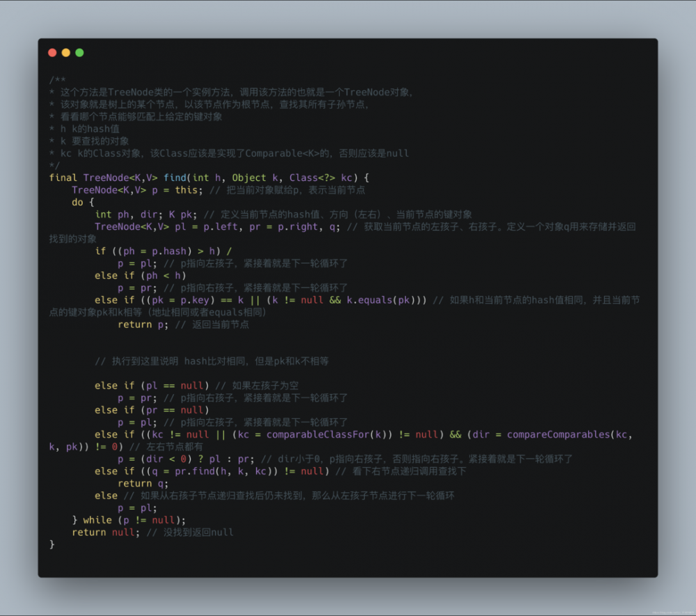696x616 pixels.
Task: Click the 'comparableClassFor(k)' call
Action: click(329, 434)
